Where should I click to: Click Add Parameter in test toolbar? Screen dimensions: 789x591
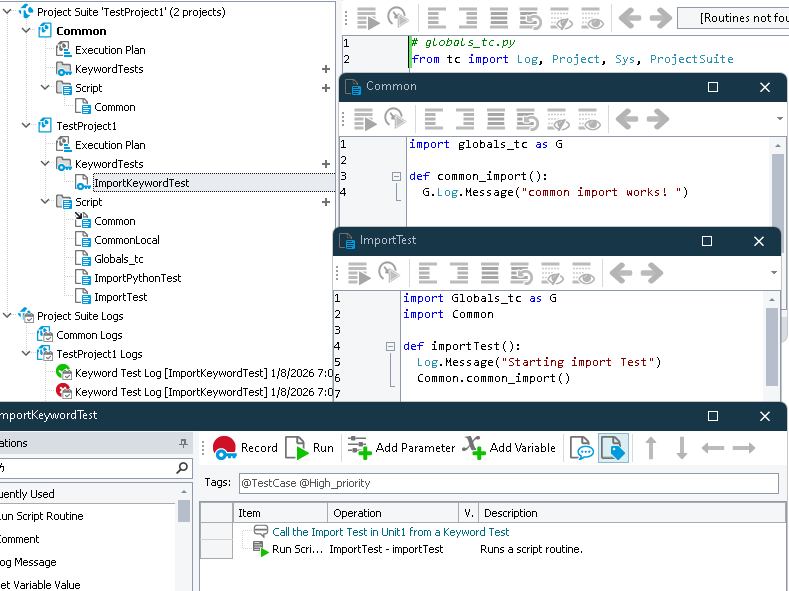401,448
